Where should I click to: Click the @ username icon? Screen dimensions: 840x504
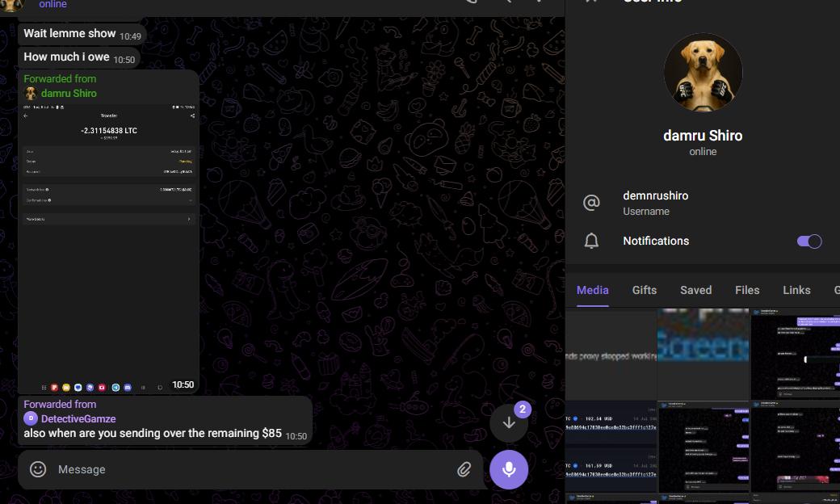[591, 203]
